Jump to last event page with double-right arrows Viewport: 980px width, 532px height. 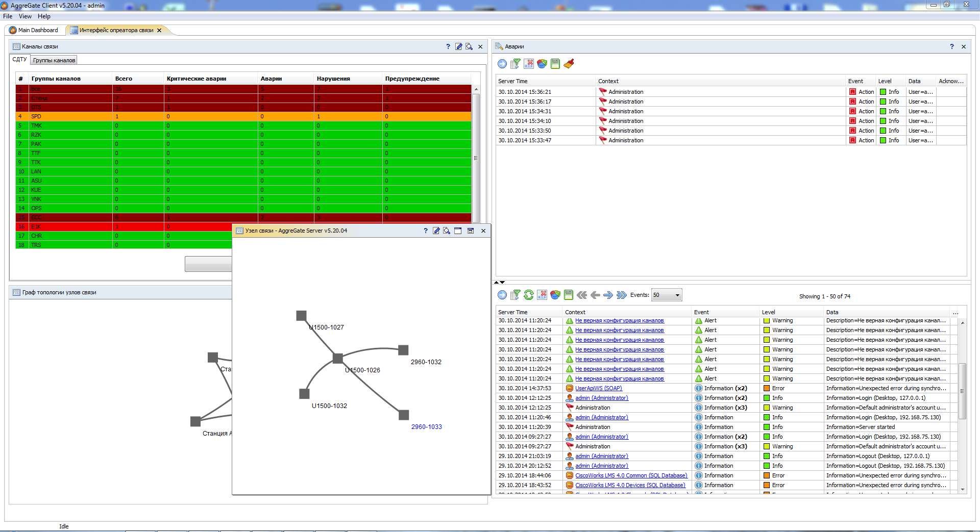622,295
